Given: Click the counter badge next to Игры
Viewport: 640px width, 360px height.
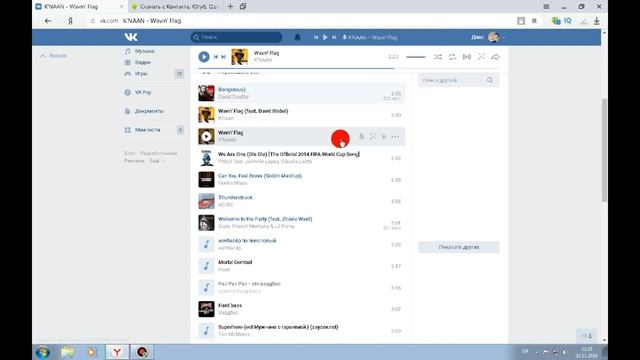Looking at the screenshot, I should pyautogui.click(x=179, y=74).
